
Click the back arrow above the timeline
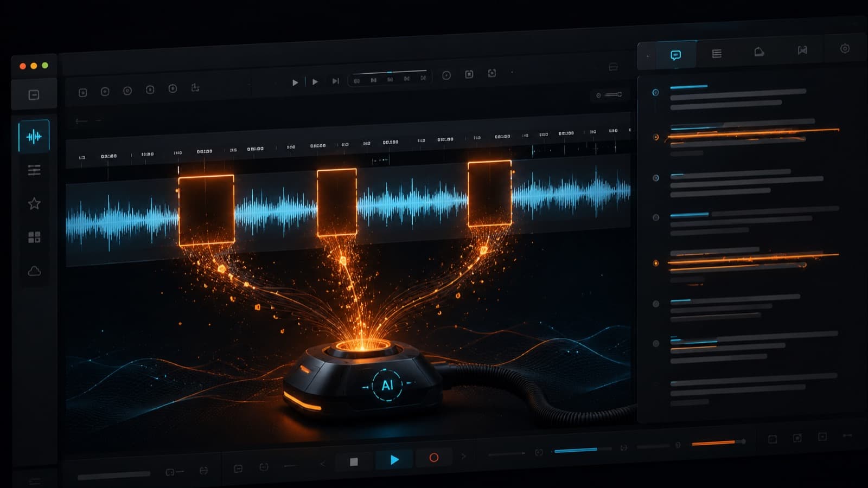(x=81, y=121)
